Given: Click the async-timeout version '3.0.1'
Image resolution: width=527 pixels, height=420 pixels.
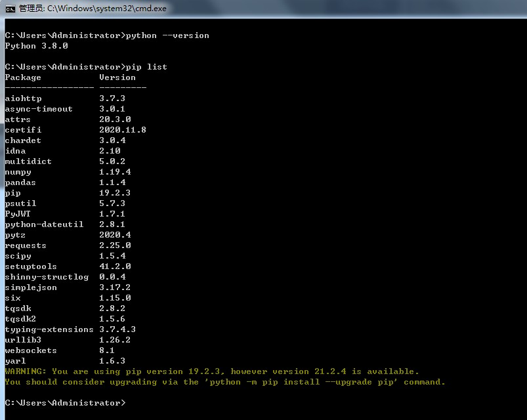Looking at the screenshot, I should coord(112,109).
